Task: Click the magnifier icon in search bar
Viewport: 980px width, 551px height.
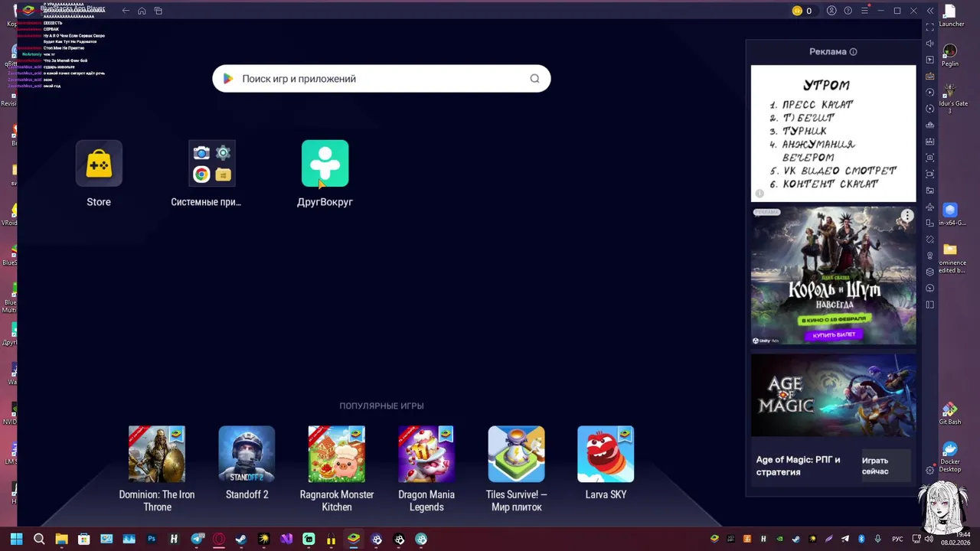Action: point(534,79)
